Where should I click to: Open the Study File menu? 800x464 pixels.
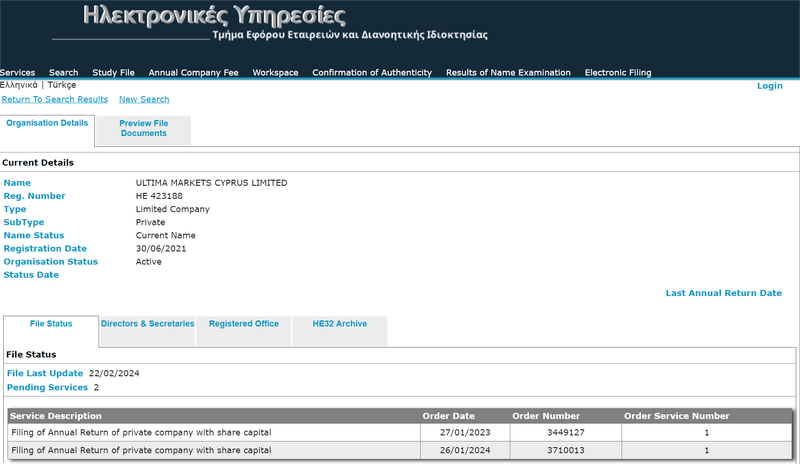(x=113, y=72)
